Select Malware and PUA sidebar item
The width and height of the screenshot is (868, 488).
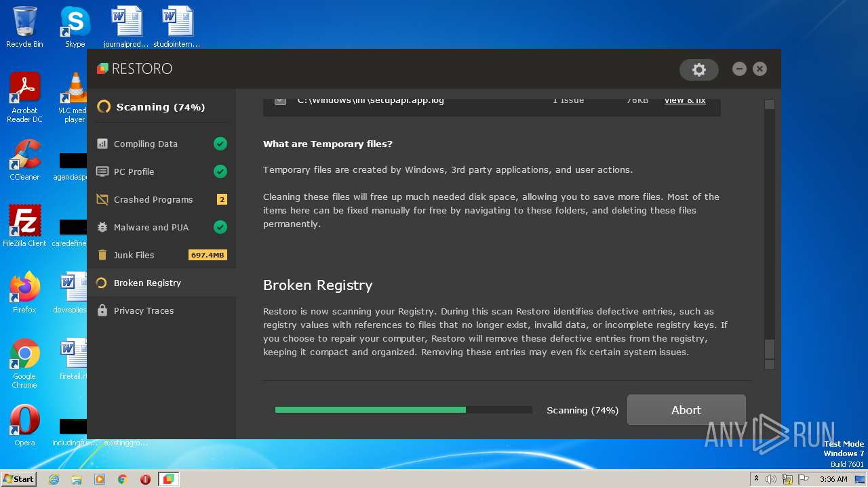pyautogui.click(x=161, y=227)
